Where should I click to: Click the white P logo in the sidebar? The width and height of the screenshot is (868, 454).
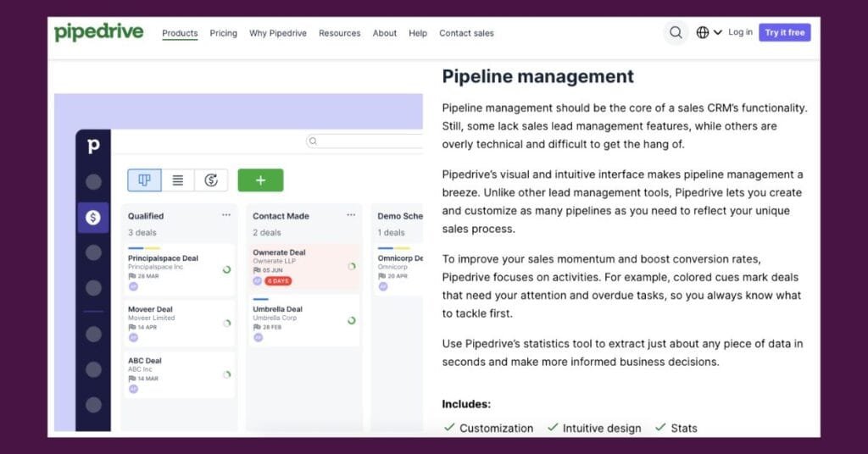click(93, 145)
